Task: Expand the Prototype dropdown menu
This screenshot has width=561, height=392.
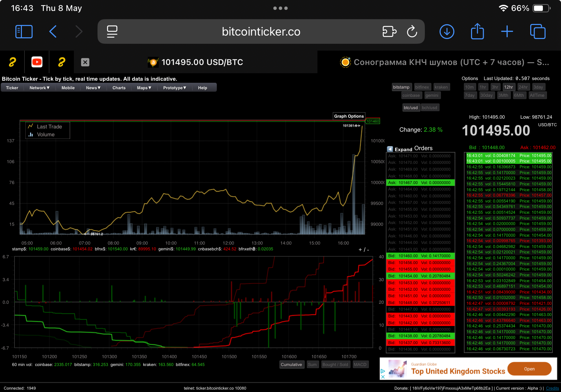Action: point(174,88)
